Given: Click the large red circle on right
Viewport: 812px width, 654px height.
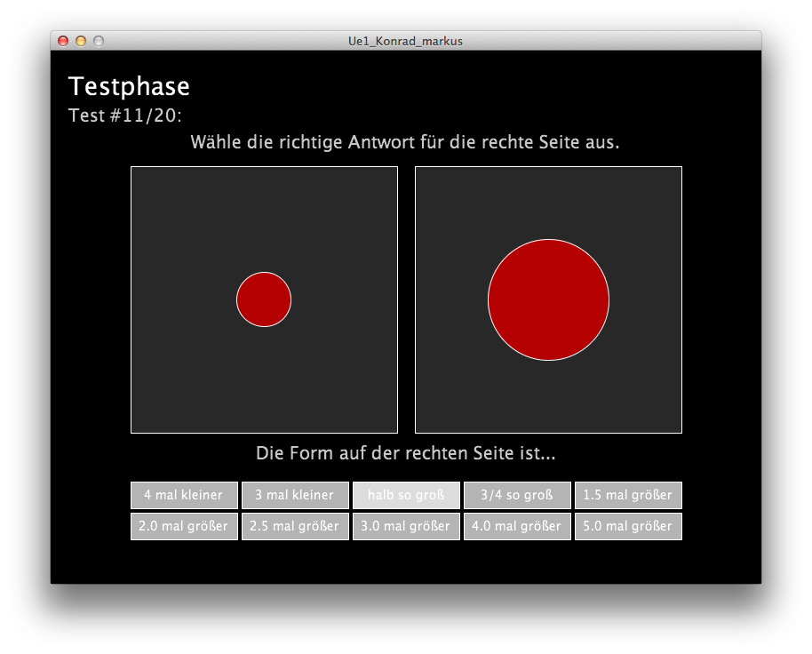Looking at the screenshot, I should (548, 299).
